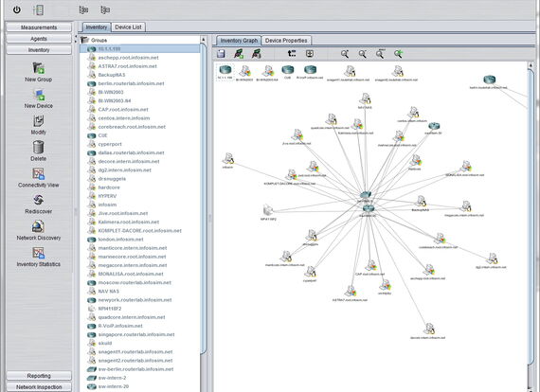Select the Modify icon in sidebar
This screenshot has height=392, width=540.
(x=39, y=121)
